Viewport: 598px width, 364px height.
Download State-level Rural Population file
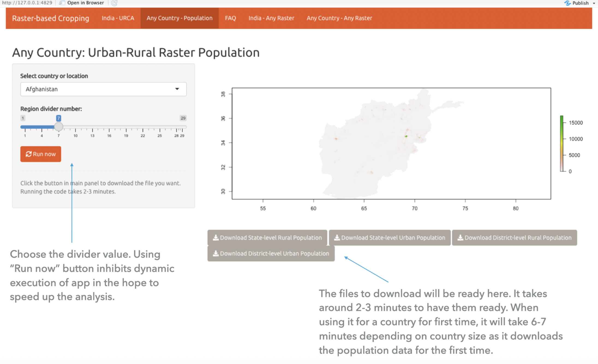point(267,238)
